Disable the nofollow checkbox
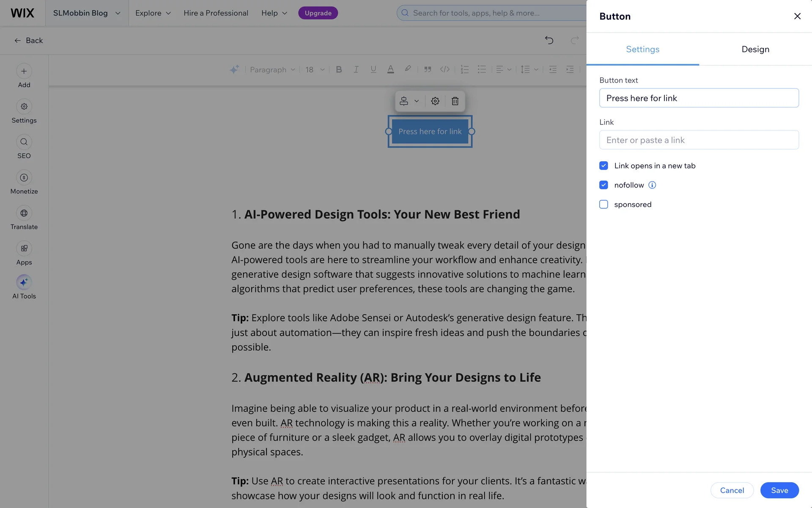The width and height of the screenshot is (812, 508). pos(604,185)
